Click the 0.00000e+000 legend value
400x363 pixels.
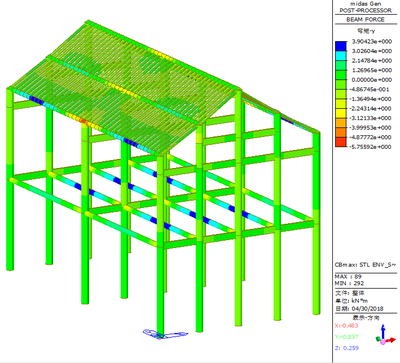coord(371,80)
